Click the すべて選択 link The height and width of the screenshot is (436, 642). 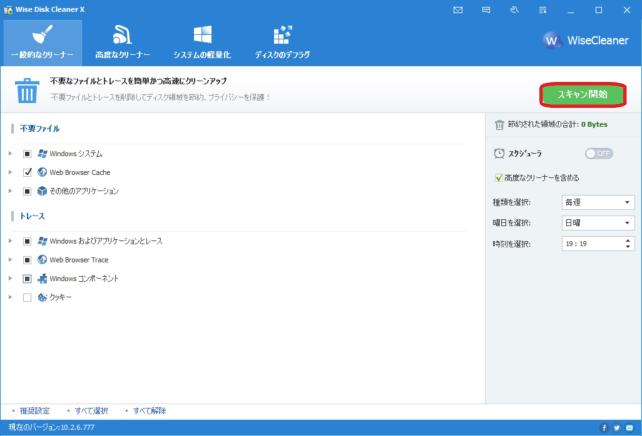click(91, 411)
